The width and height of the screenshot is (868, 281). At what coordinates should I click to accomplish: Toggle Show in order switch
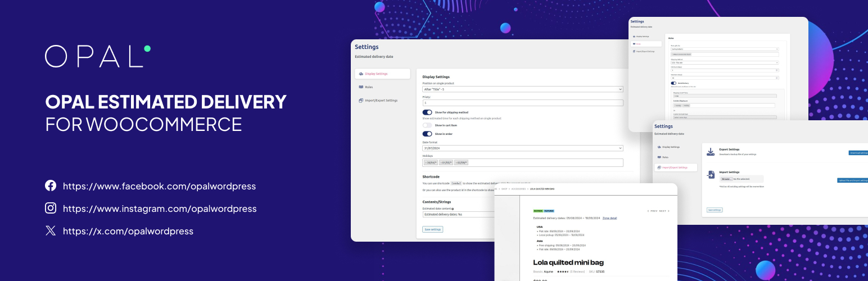[x=427, y=134]
